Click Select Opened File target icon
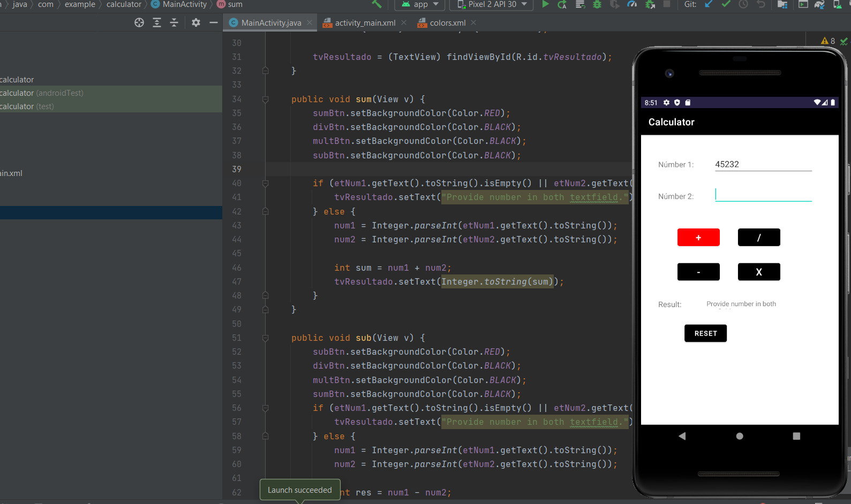This screenshot has height=504, width=851. 139,22
